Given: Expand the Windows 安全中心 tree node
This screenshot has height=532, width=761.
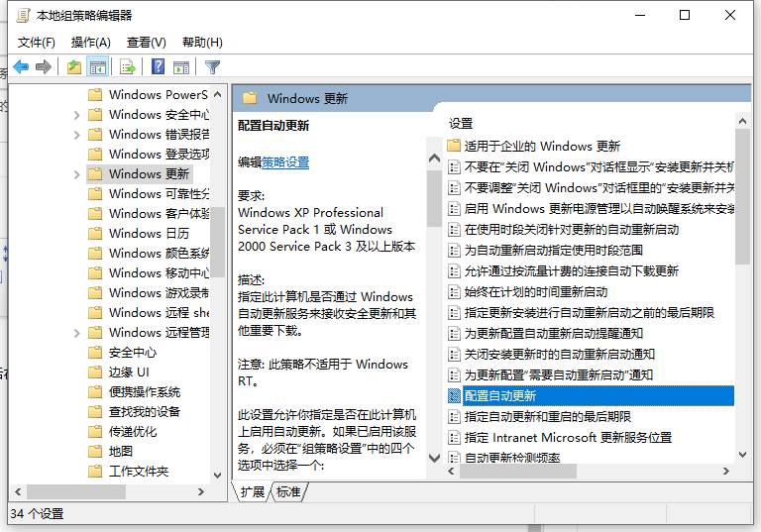Looking at the screenshot, I should click(77, 115).
